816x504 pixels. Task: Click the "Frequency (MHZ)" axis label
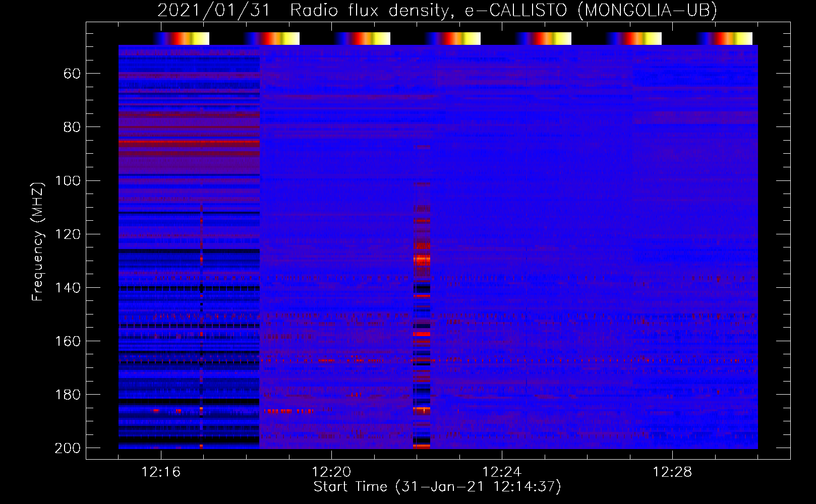[x=38, y=241]
